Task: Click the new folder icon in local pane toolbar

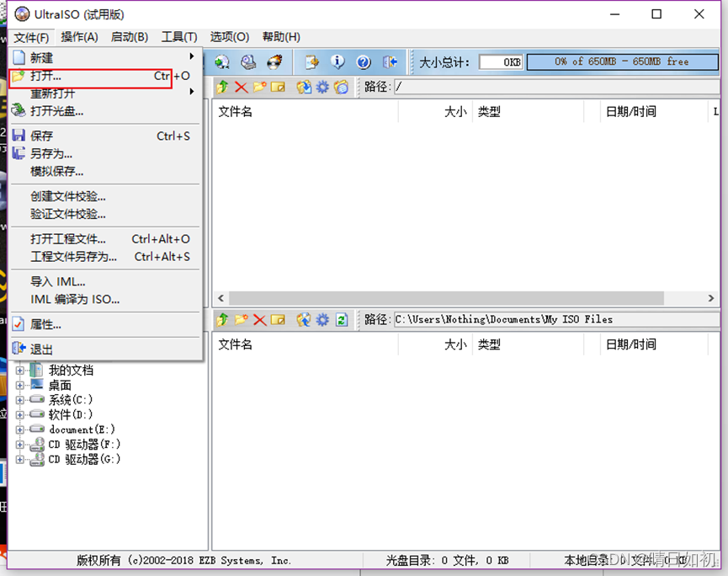Action: click(241, 320)
